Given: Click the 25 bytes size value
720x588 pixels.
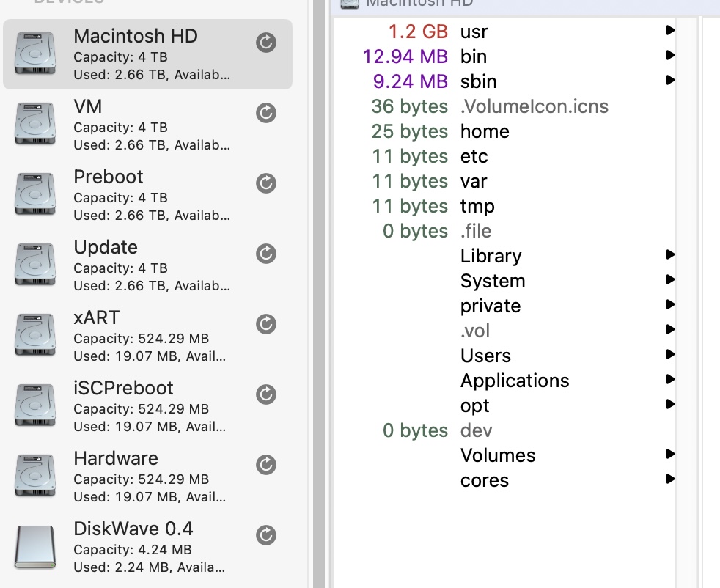Looking at the screenshot, I should (x=410, y=131).
